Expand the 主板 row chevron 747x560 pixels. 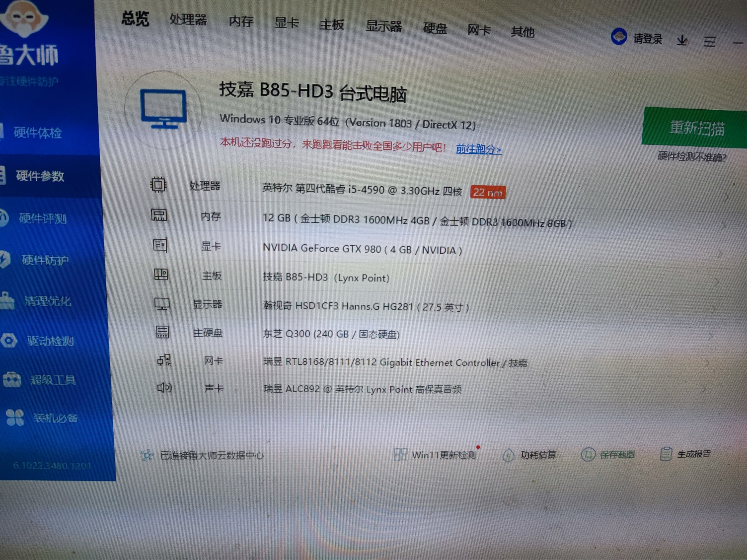click(717, 282)
